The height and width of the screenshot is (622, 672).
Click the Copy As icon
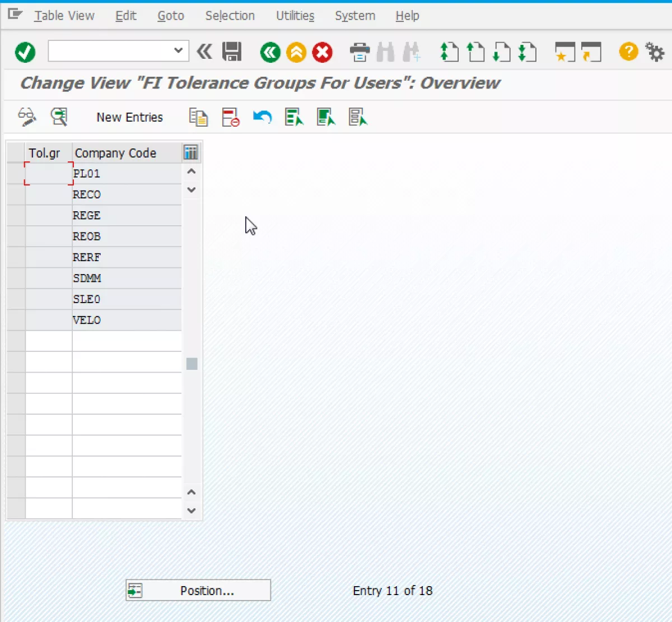[x=198, y=117]
